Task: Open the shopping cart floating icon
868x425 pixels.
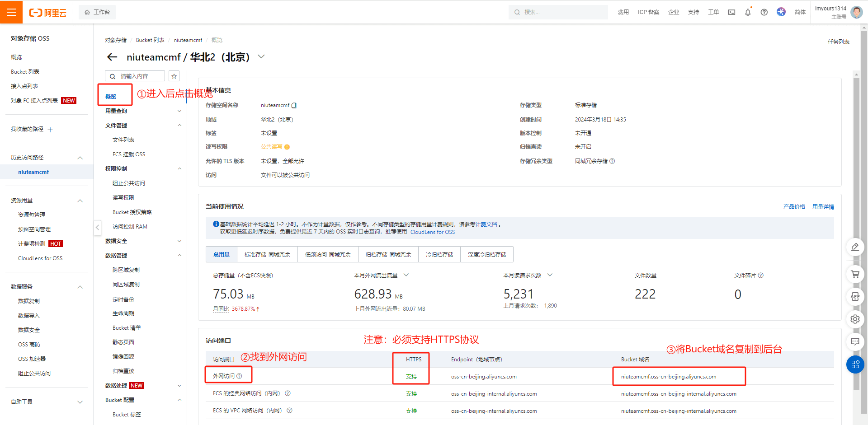Action: tap(855, 274)
